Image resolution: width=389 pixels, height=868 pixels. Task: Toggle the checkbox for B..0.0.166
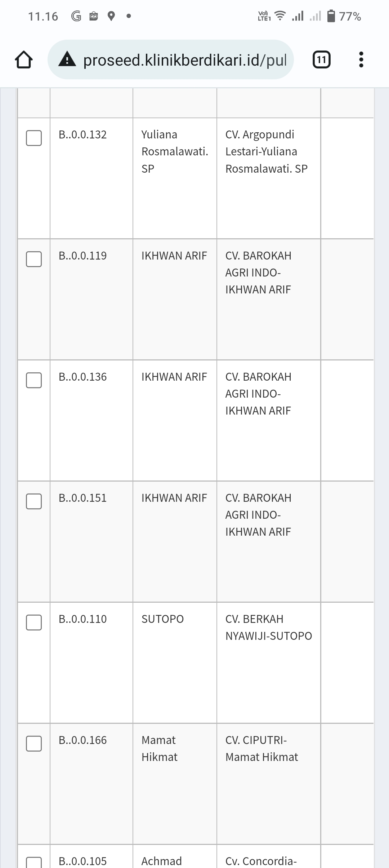34,744
